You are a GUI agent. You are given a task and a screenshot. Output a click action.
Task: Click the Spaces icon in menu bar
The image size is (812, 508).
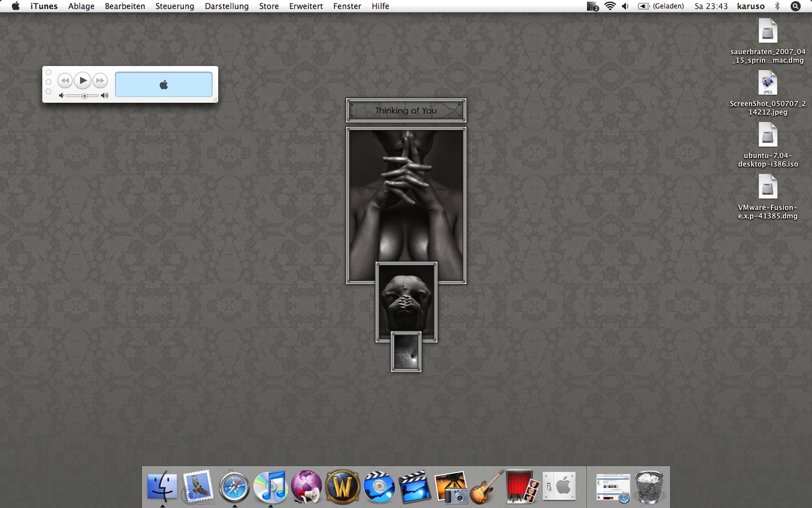click(x=593, y=6)
